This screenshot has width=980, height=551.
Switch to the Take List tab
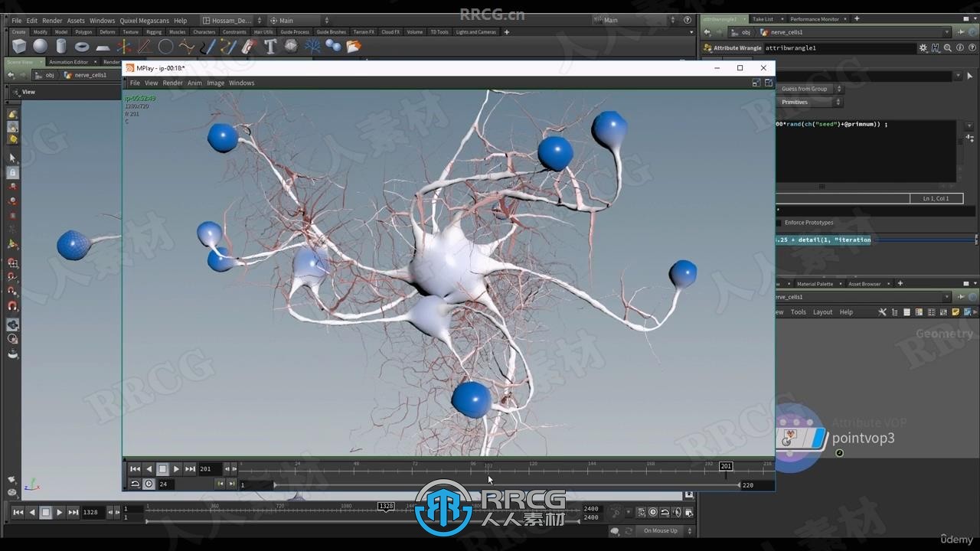point(763,19)
